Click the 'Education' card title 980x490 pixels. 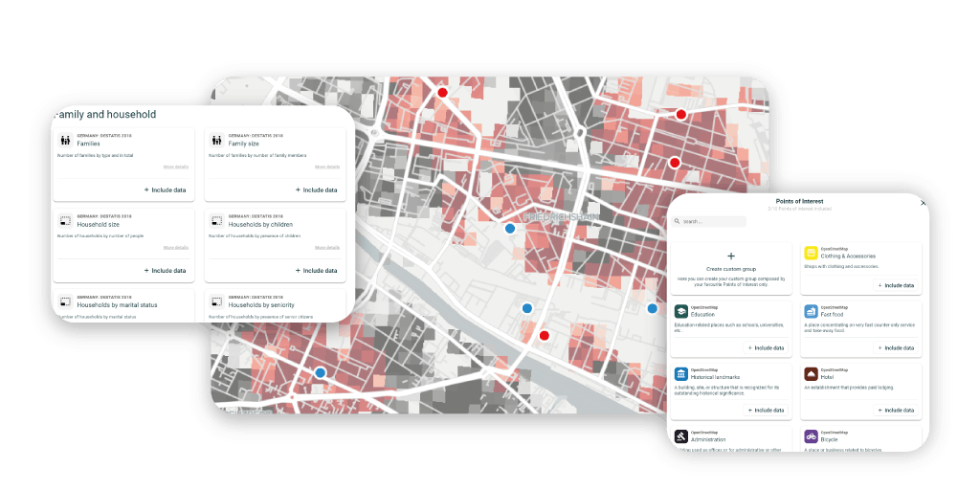703,314
